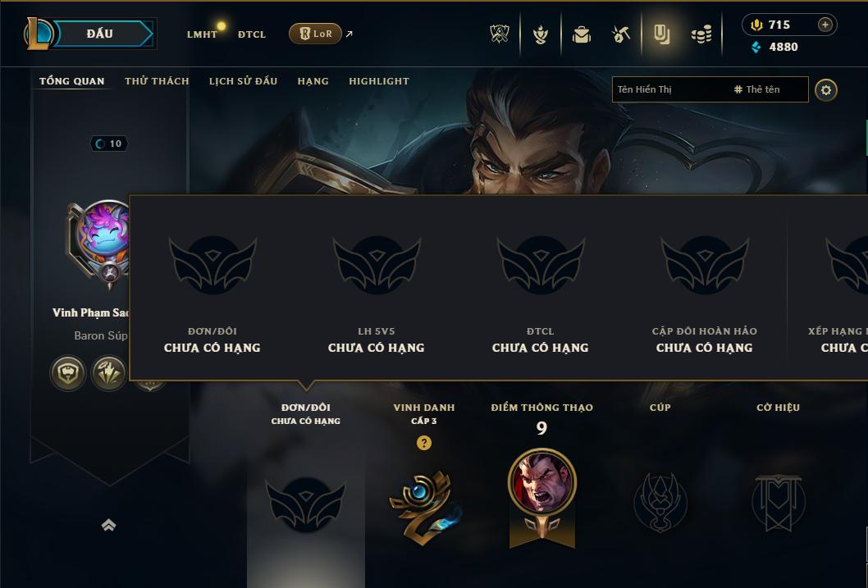Open the Store coins icon

tap(701, 35)
